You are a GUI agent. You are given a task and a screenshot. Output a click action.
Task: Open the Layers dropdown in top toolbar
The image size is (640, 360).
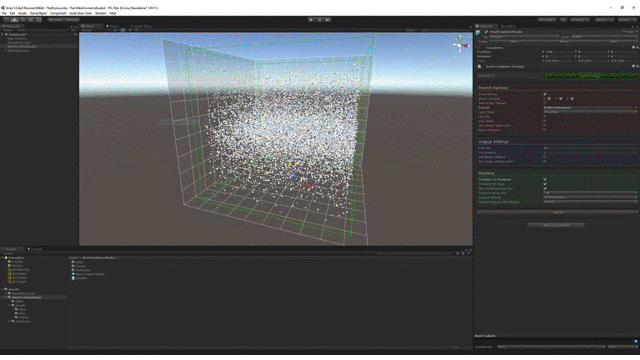click(x=604, y=20)
